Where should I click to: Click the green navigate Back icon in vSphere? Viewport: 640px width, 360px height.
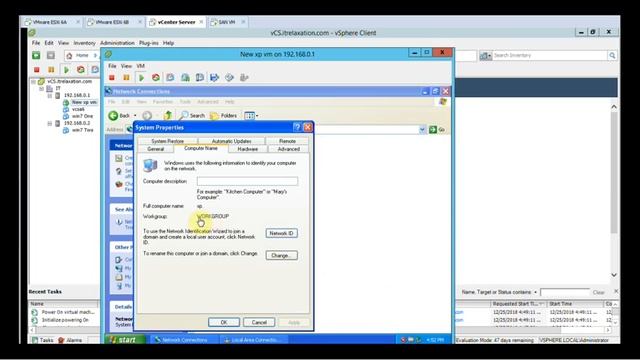(x=36, y=55)
